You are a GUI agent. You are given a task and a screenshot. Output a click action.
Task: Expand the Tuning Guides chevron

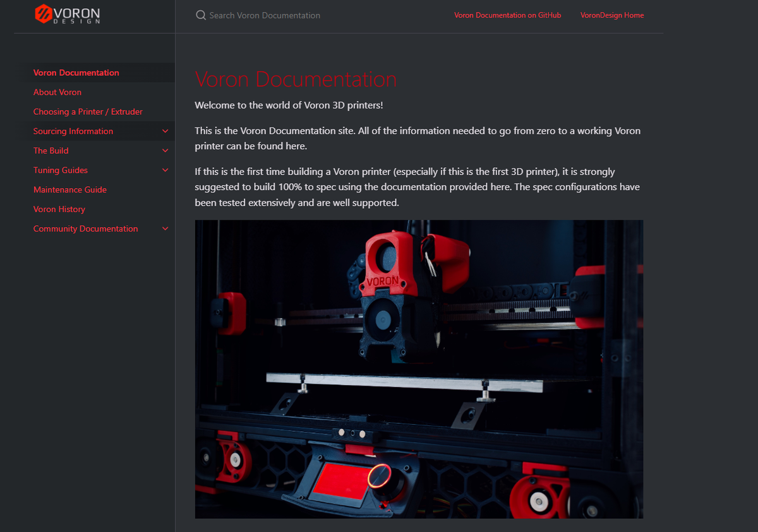[165, 170]
